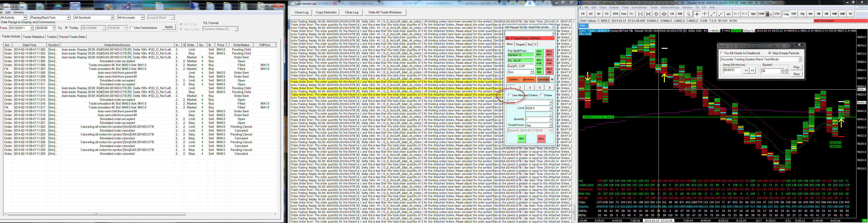
Task: Open the Global Settings menu
Action: (x=670, y=7)
